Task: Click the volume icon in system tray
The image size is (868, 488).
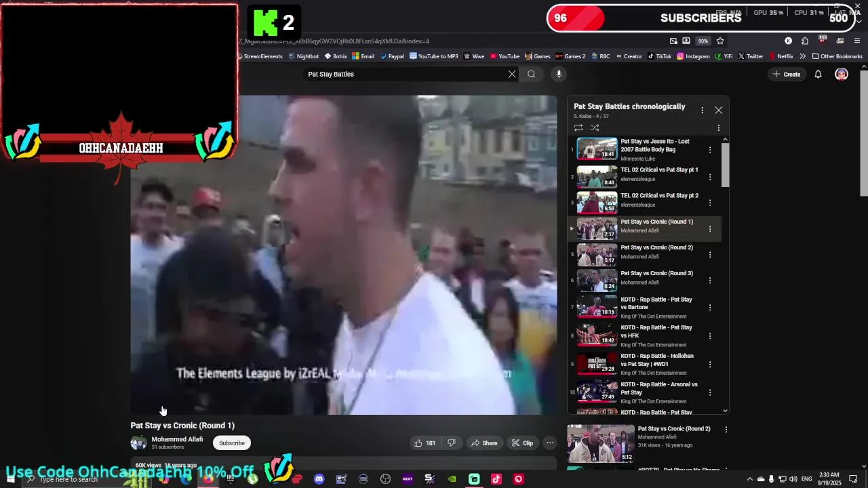Action: pyautogui.click(x=793, y=479)
